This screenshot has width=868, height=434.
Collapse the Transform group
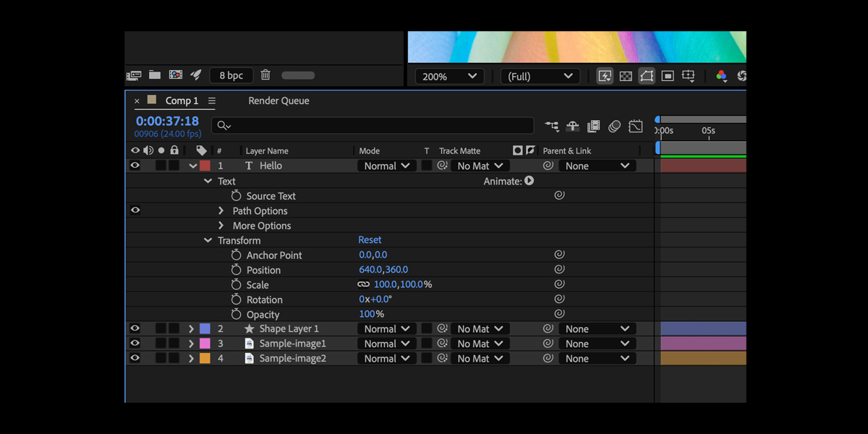coord(208,240)
